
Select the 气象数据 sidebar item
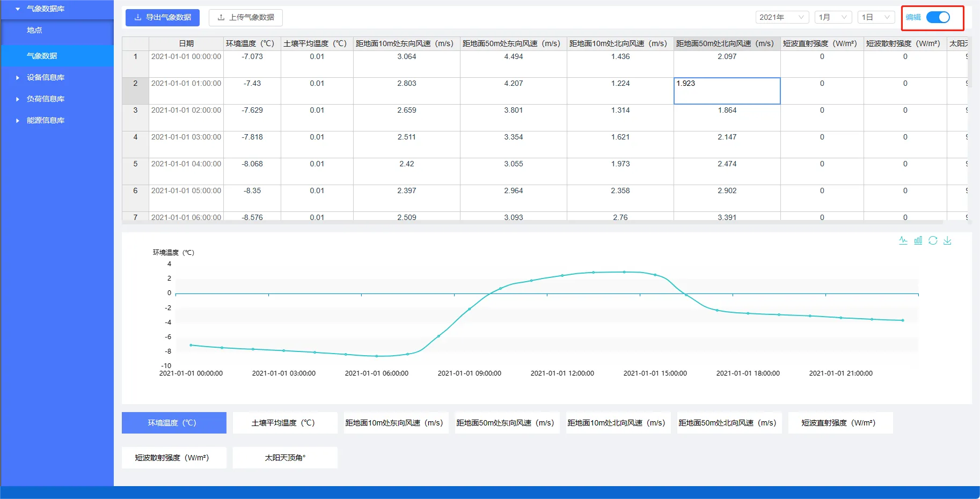pos(57,56)
